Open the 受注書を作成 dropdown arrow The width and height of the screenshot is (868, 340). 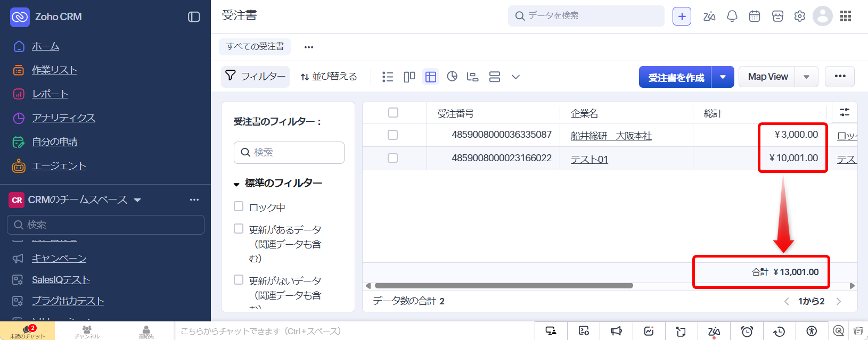coord(723,77)
